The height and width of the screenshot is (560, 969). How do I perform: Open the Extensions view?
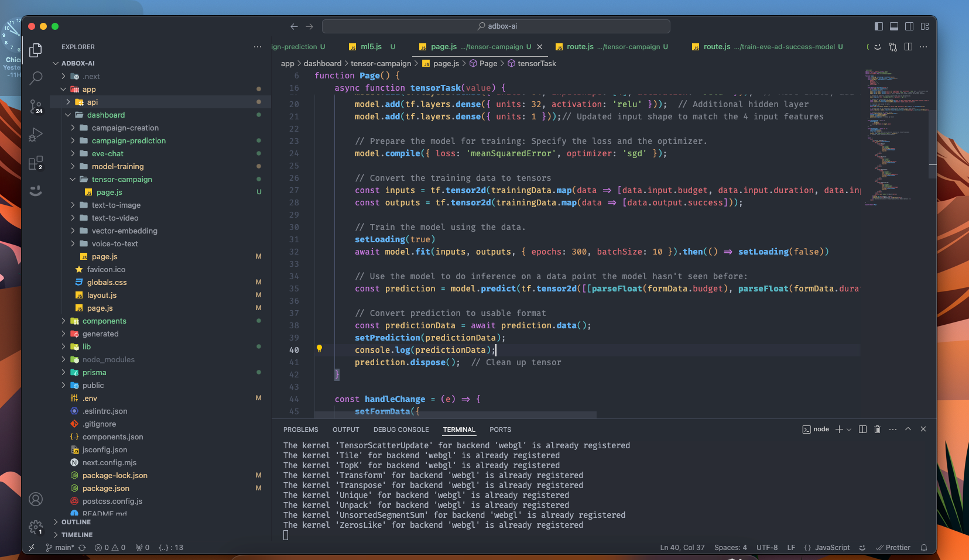36,163
